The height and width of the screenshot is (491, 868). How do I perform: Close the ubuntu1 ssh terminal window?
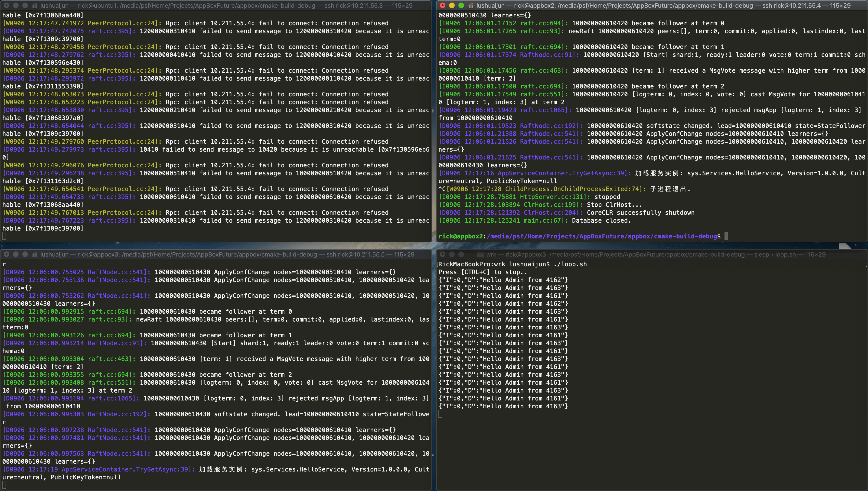tap(7, 5)
